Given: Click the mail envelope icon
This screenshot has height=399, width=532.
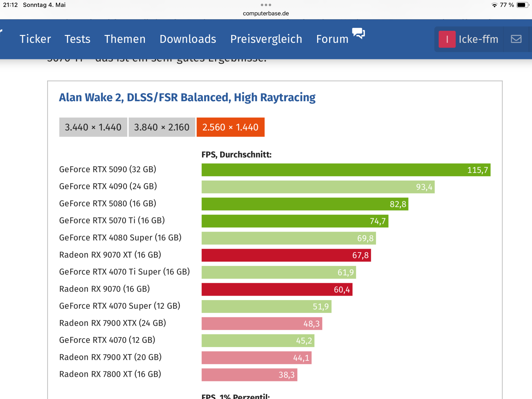Looking at the screenshot, I should click(516, 39).
